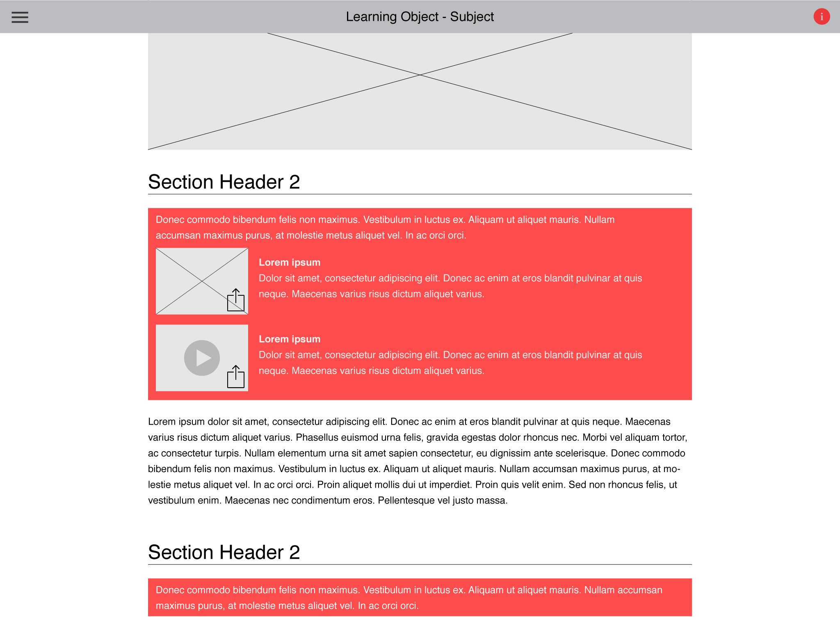Click the Section Header 2 second instance
840x630 pixels.
[x=223, y=550]
